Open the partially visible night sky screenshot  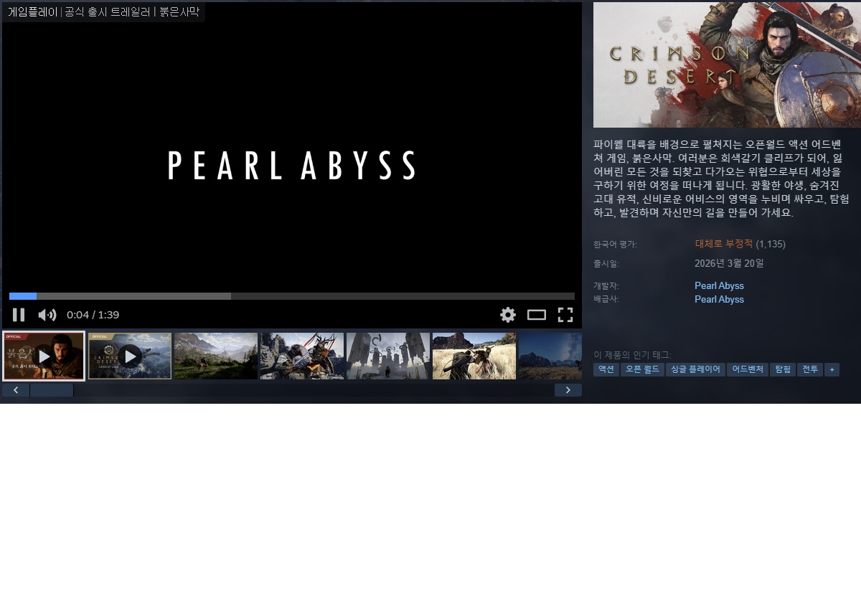click(x=550, y=356)
